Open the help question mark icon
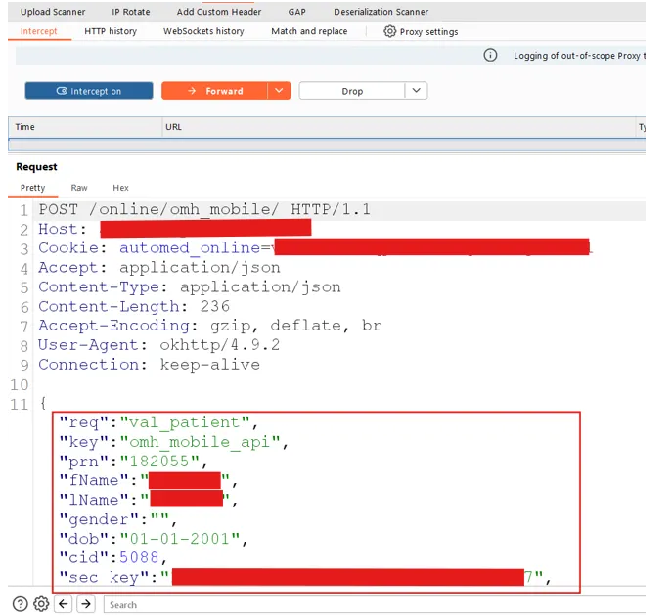Viewport: 672px width, 616px height. click(x=20, y=604)
